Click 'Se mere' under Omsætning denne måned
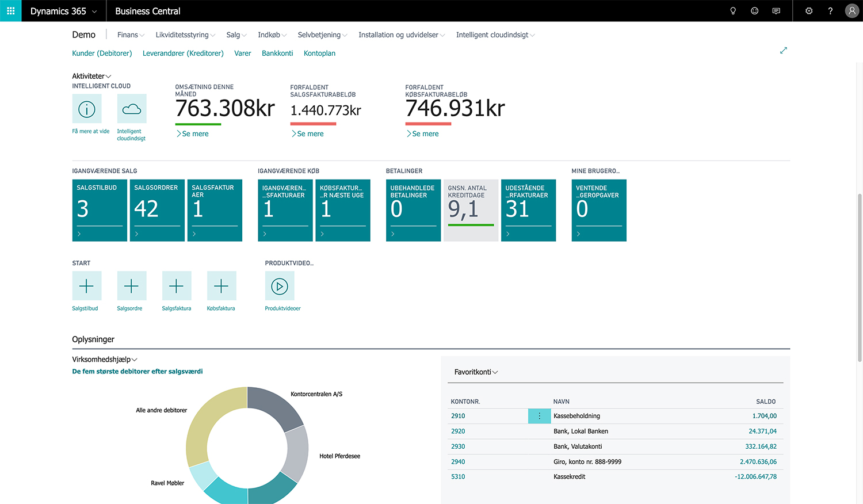 tap(193, 134)
